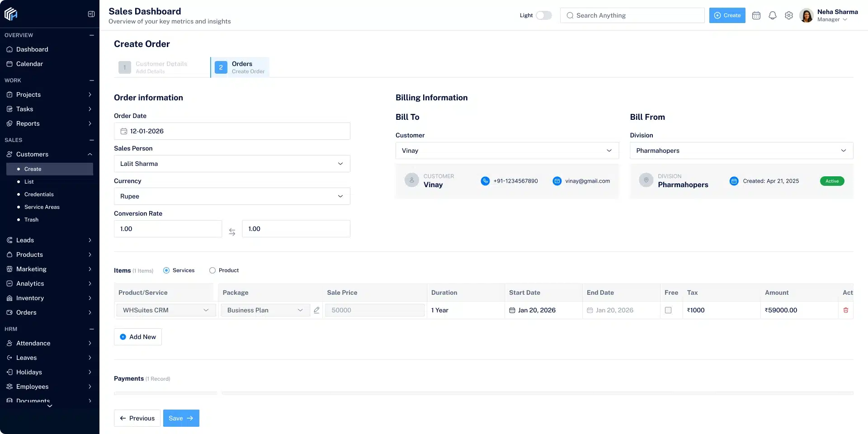Open notifications bell icon
Viewport: 868px width, 434px height.
[x=773, y=15]
